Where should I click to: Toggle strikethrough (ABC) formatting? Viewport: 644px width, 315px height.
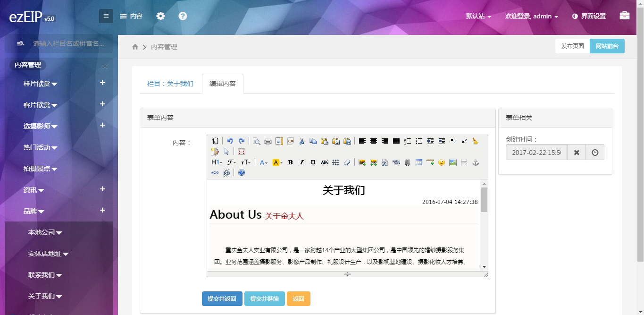[x=325, y=162]
